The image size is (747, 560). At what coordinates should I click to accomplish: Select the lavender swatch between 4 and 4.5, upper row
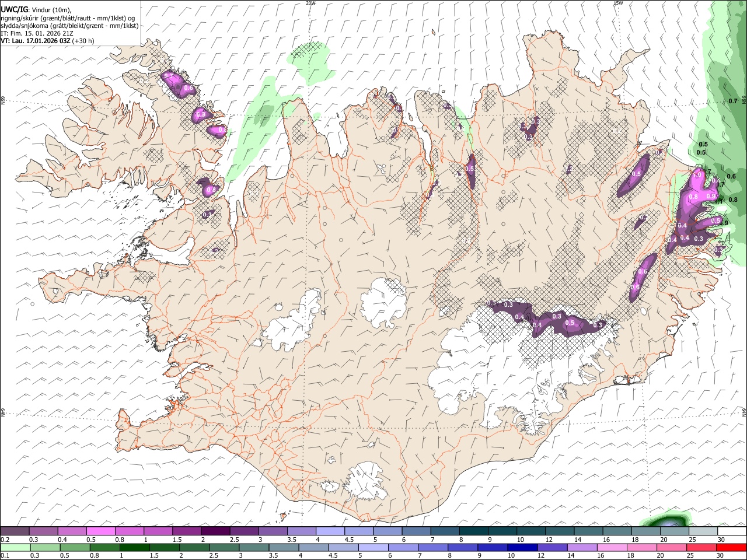pyautogui.click(x=330, y=531)
